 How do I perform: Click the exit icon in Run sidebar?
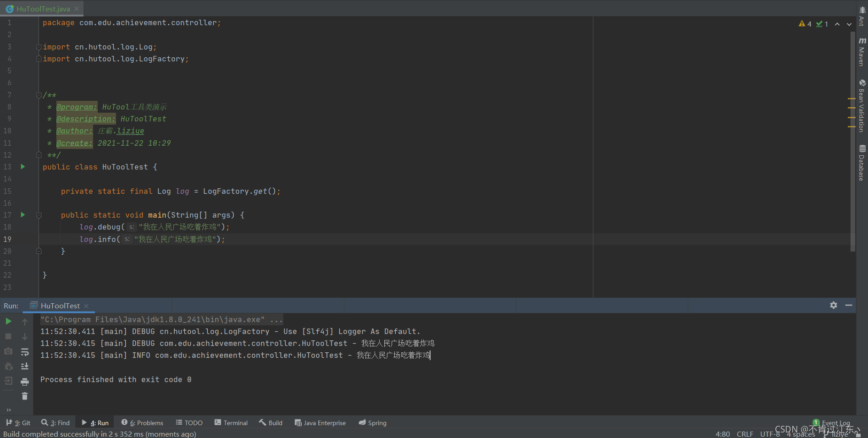(x=8, y=381)
